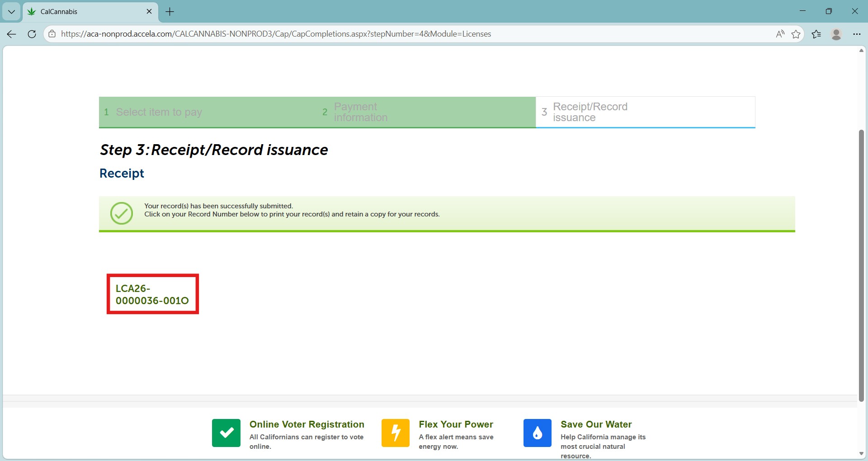This screenshot has height=461, width=868.
Task: Select the CalCannabis browser tab
Action: (90, 12)
